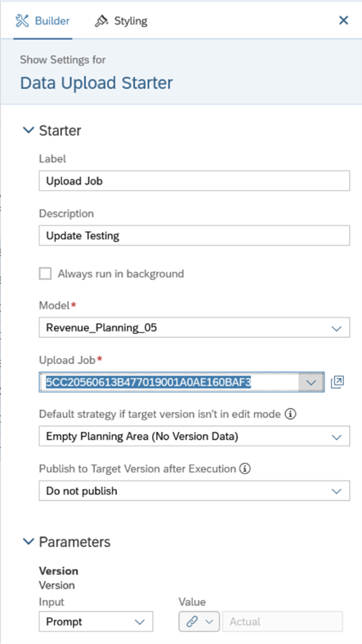362x644 pixels.
Task: Open the upload job in new window icon
Action: pyautogui.click(x=337, y=382)
